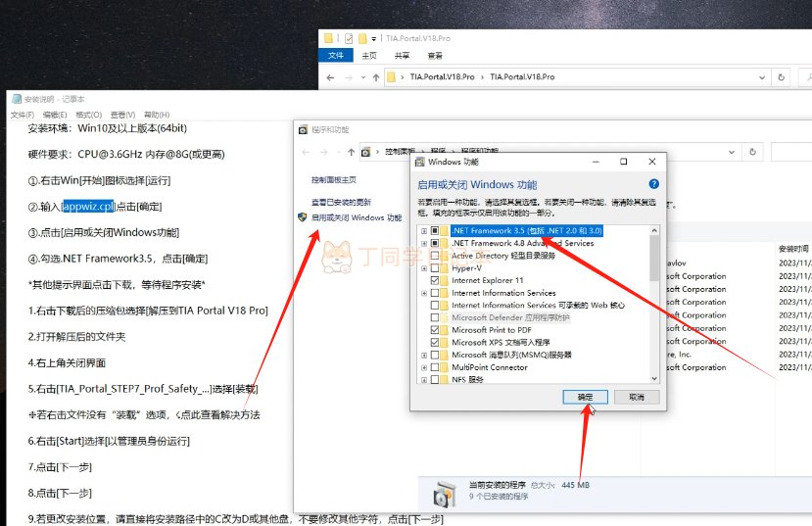Click up arrow in TIA.Portal.V18.Pro Explorer window

[x=376, y=77]
